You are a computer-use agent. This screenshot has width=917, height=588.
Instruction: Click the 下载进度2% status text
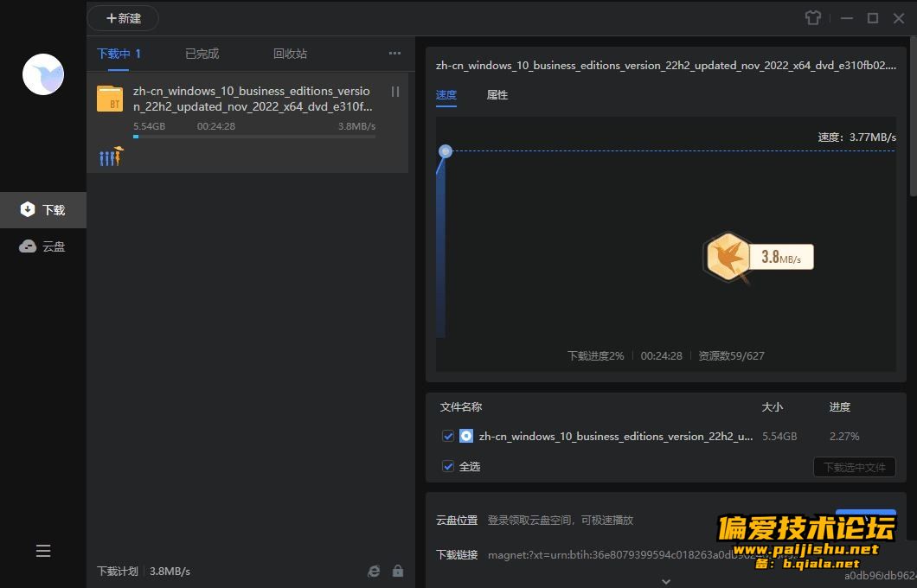pyautogui.click(x=596, y=356)
